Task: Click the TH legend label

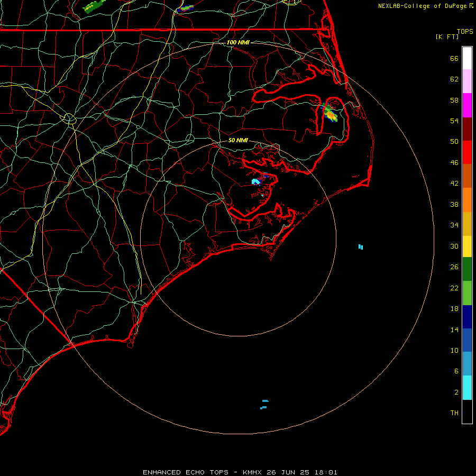Action: pyautogui.click(x=454, y=413)
